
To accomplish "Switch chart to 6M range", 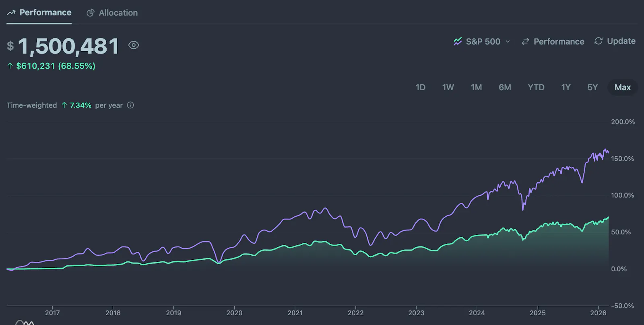I will [x=505, y=87].
